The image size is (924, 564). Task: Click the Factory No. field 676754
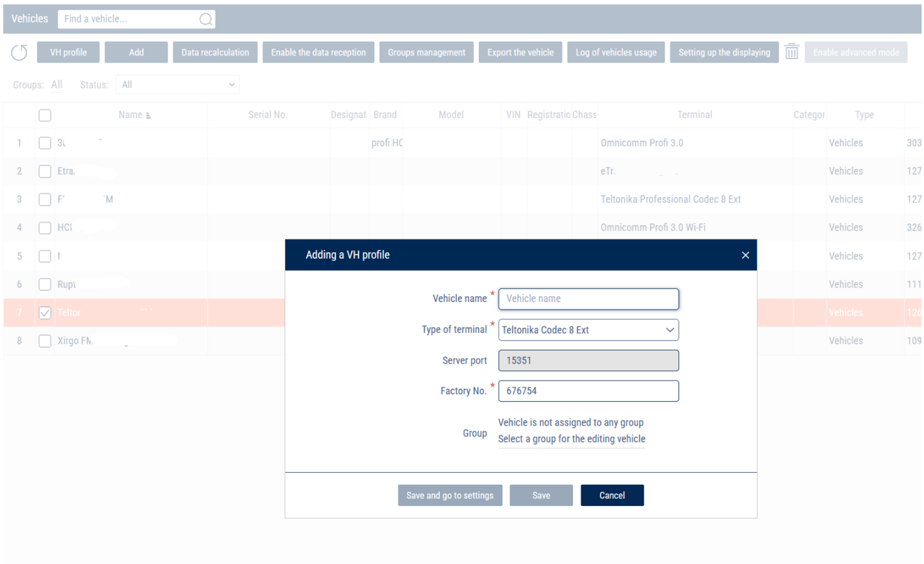click(x=588, y=391)
